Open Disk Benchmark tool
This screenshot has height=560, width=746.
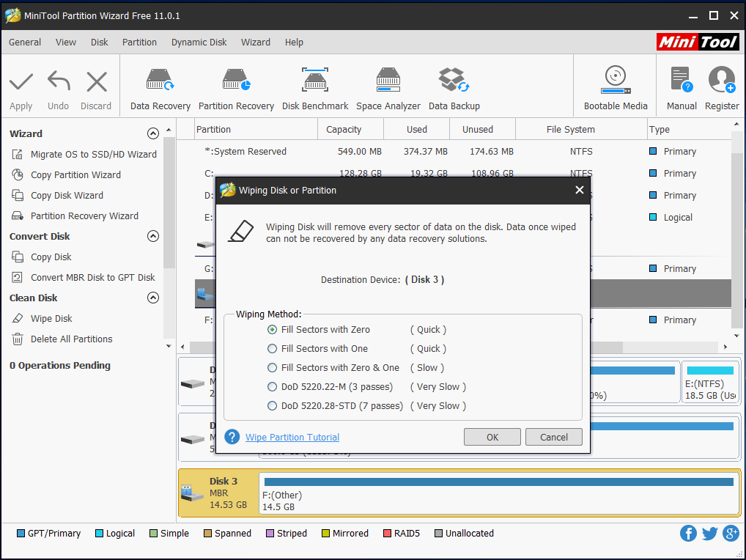315,89
